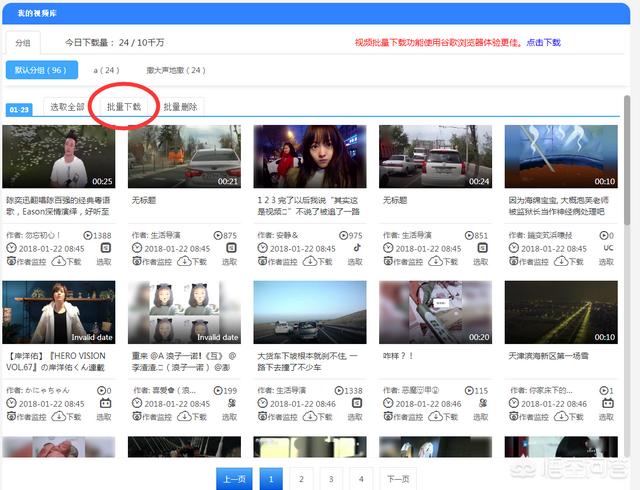Select the 默认分组 (96) group
The height and width of the screenshot is (490, 640).
42,70
